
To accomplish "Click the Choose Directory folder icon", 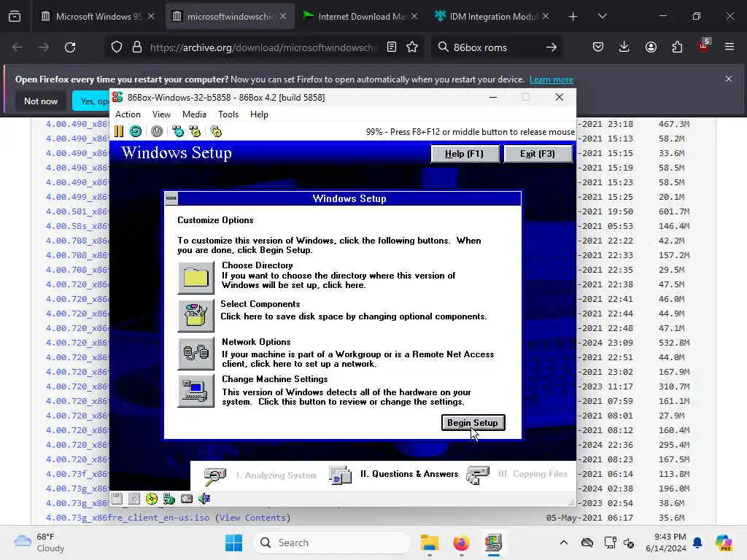I will pyautogui.click(x=196, y=278).
